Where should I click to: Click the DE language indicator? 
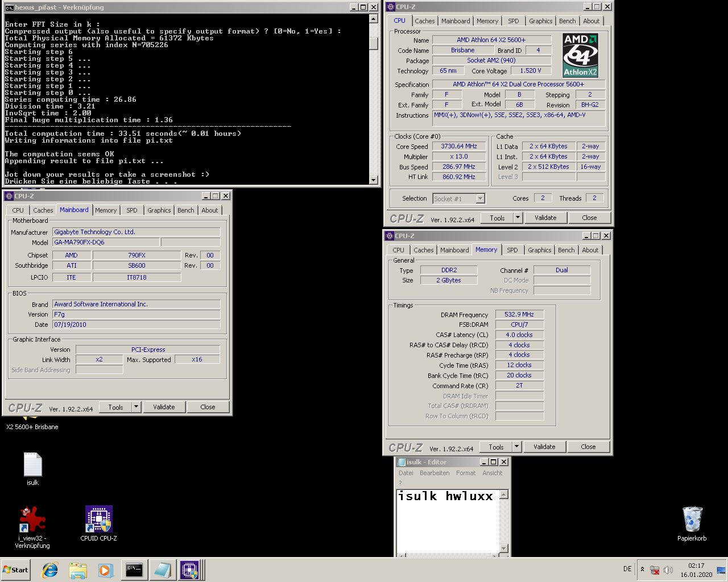click(x=627, y=569)
